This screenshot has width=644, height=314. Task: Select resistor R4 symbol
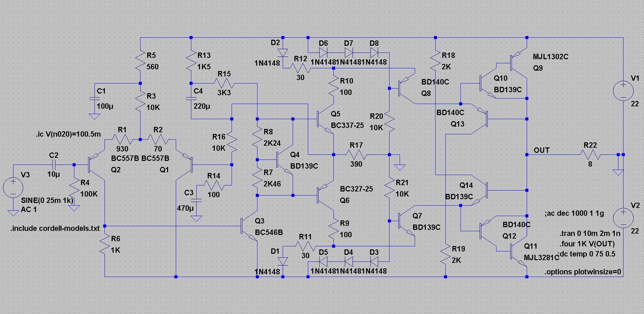pos(74,188)
